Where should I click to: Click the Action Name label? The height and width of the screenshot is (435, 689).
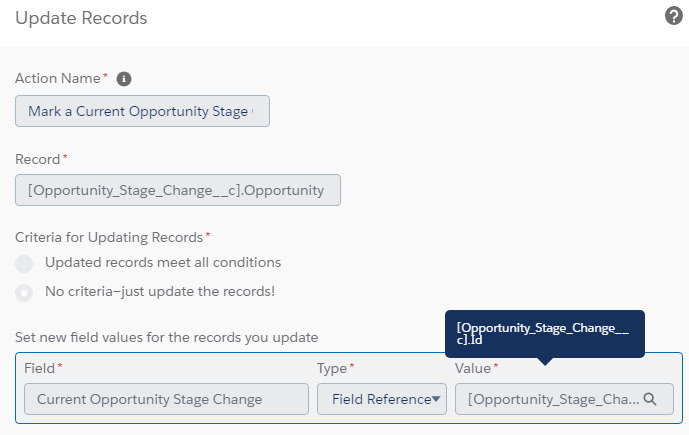(x=58, y=78)
